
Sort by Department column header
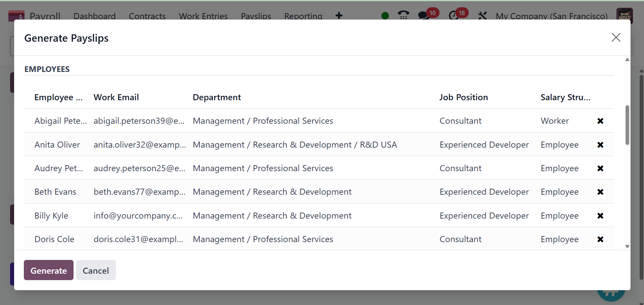tap(217, 98)
